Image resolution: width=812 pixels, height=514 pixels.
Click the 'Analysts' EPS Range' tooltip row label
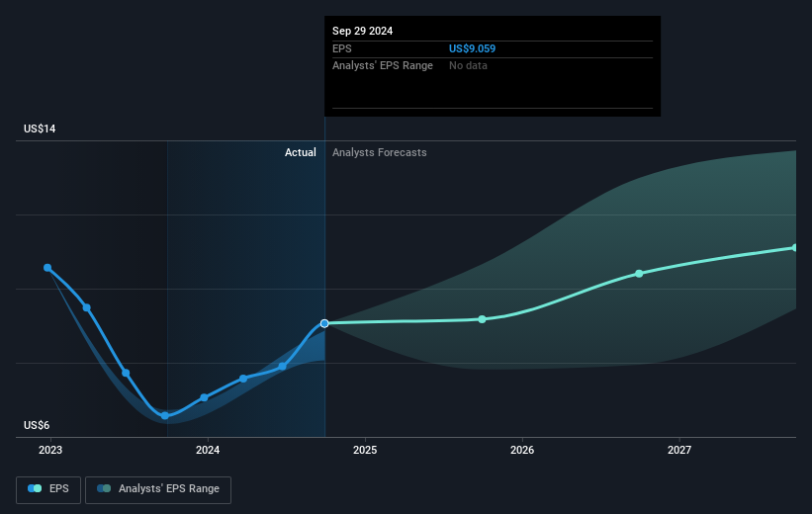point(383,66)
